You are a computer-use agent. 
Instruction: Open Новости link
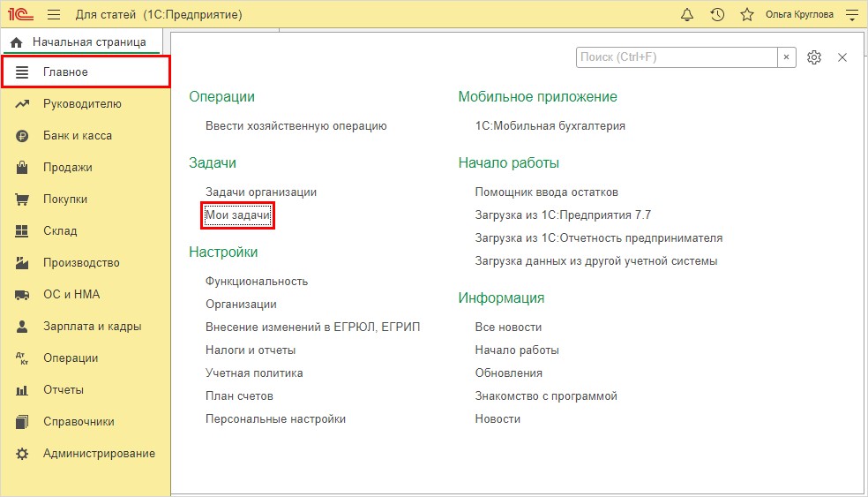tap(498, 419)
